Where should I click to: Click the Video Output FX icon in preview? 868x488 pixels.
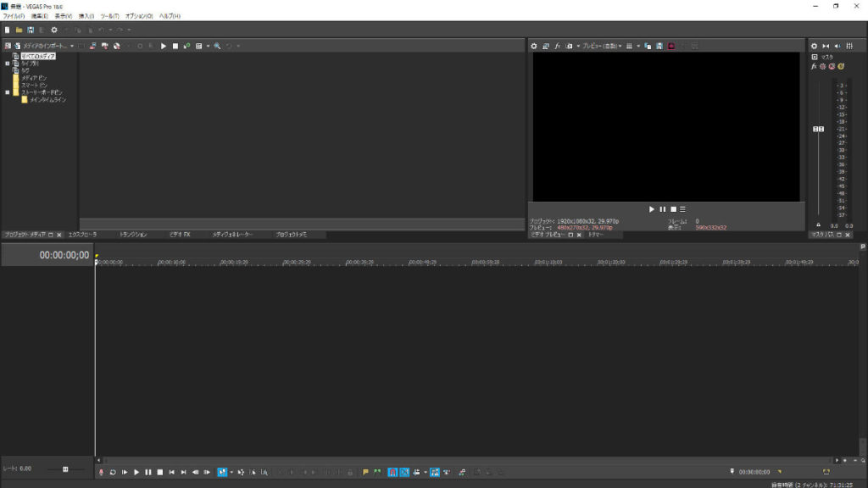click(558, 46)
